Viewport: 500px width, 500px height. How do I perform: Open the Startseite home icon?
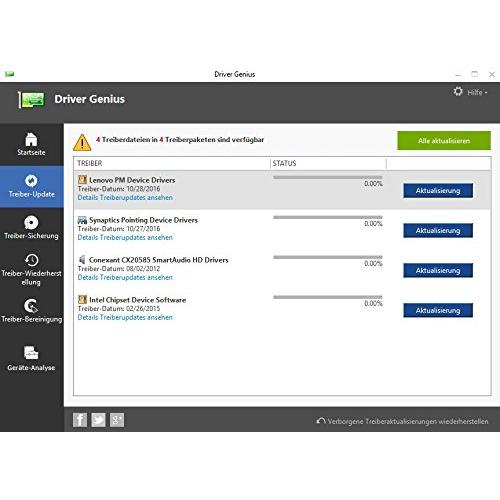[31, 144]
